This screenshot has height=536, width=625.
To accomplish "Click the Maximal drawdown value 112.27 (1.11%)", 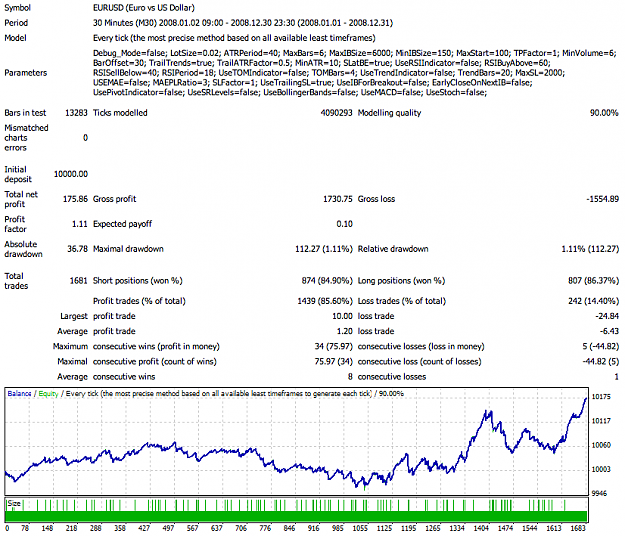I will (324, 249).
